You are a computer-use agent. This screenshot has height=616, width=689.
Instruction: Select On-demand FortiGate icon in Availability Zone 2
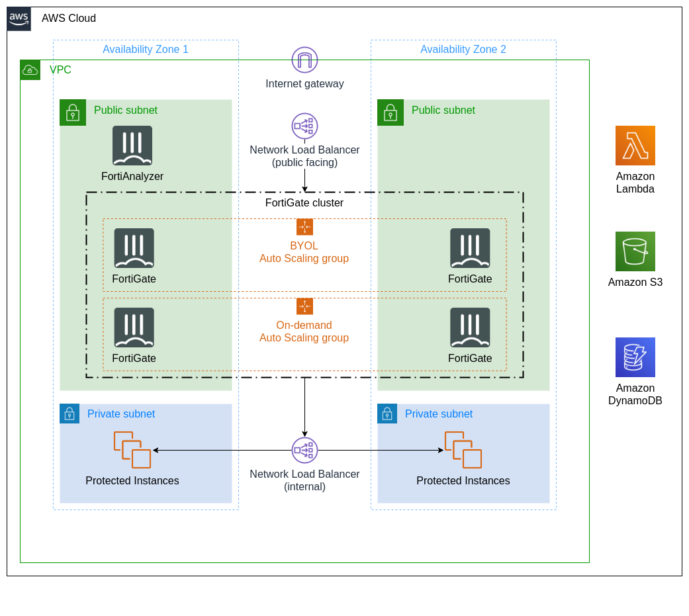click(470, 328)
